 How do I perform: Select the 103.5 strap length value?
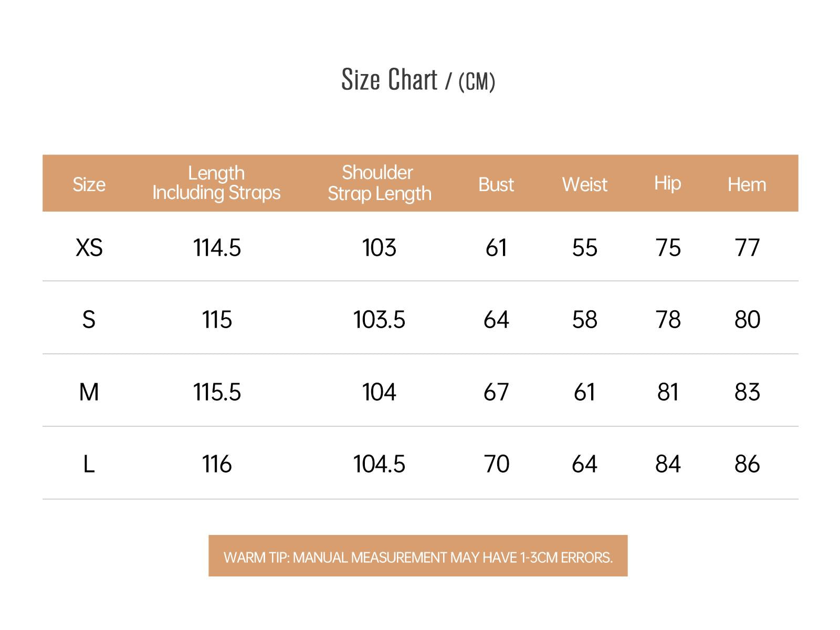click(379, 319)
